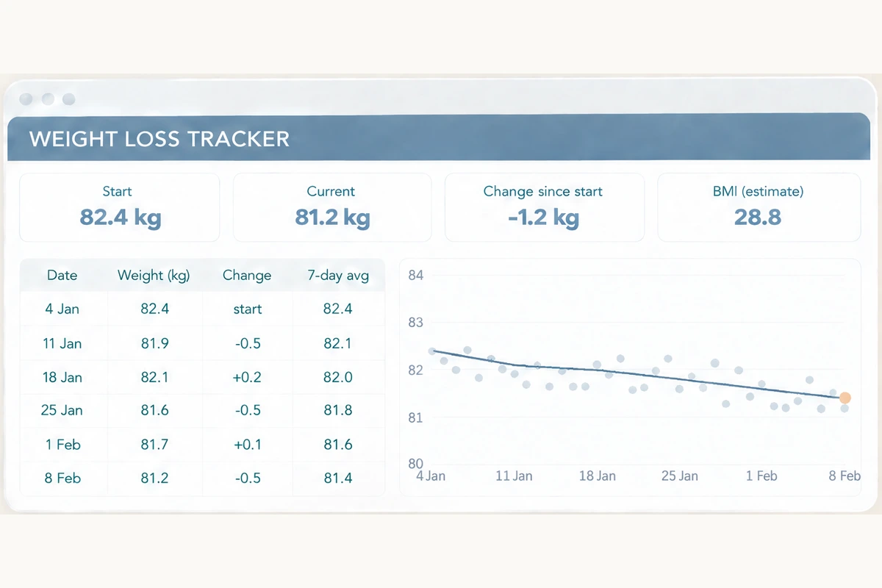This screenshot has width=882, height=588.
Task: Select the 18 Jan date cell in the table
Action: click(62, 377)
